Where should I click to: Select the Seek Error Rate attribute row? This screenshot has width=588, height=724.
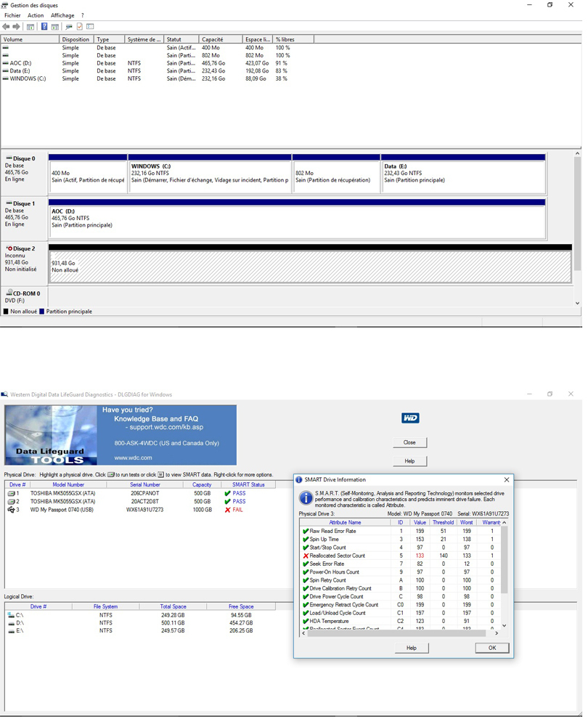[400, 564]
